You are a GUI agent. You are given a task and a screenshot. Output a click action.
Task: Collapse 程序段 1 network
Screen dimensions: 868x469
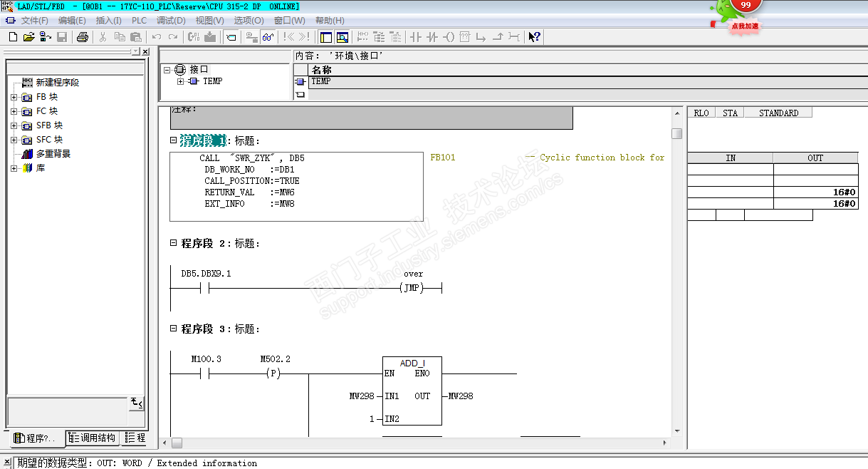pos(173,140)
